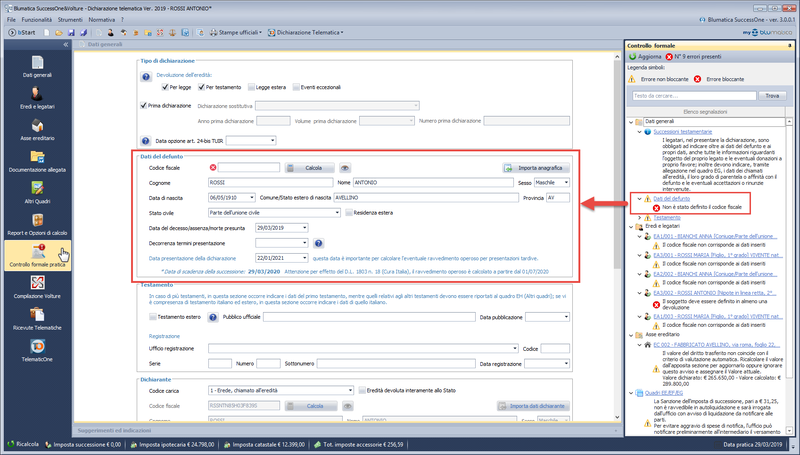Toggle the Per legge checkbox
Screen dimensions: 800x455
165,87
